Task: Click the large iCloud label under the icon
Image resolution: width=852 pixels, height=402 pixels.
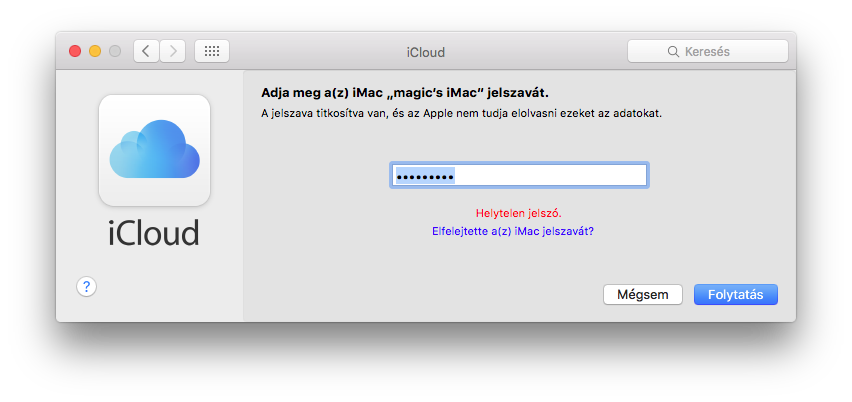Action: pyautogui.click(x=154, y=232)
